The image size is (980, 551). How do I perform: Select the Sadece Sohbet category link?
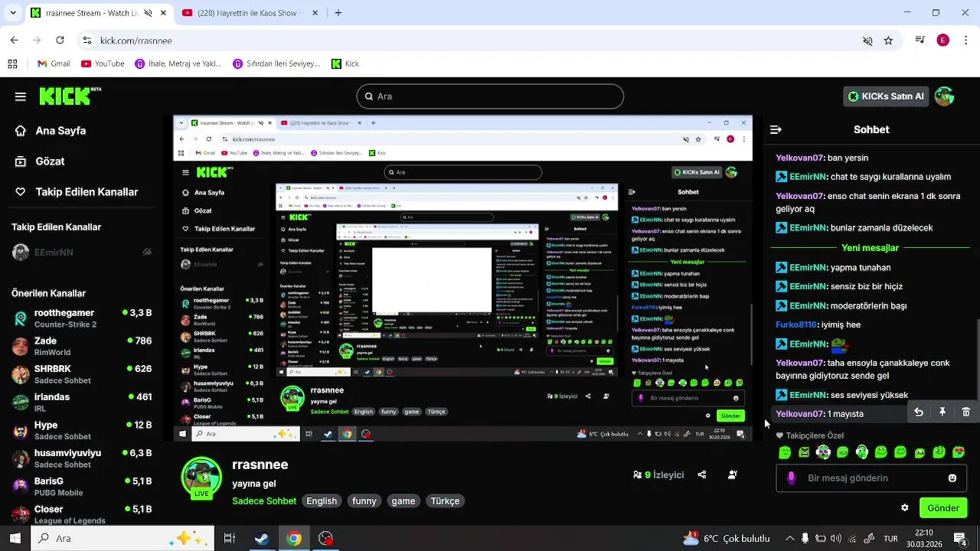coord(264,501)
